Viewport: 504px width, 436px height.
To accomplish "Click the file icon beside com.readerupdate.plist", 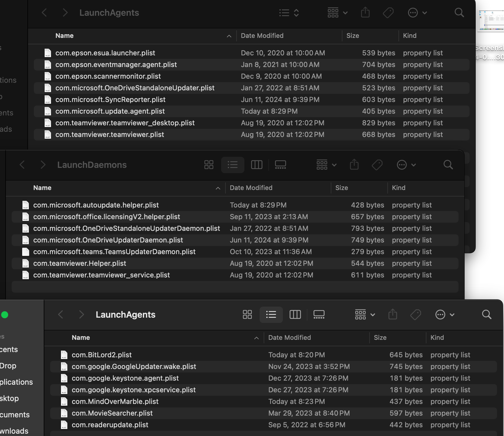I will pyautogui.click(x=64, y=425).
